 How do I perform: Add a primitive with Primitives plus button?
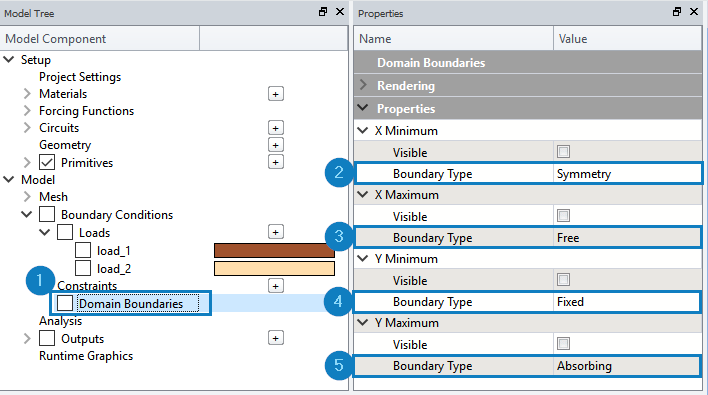click(275, 162)
